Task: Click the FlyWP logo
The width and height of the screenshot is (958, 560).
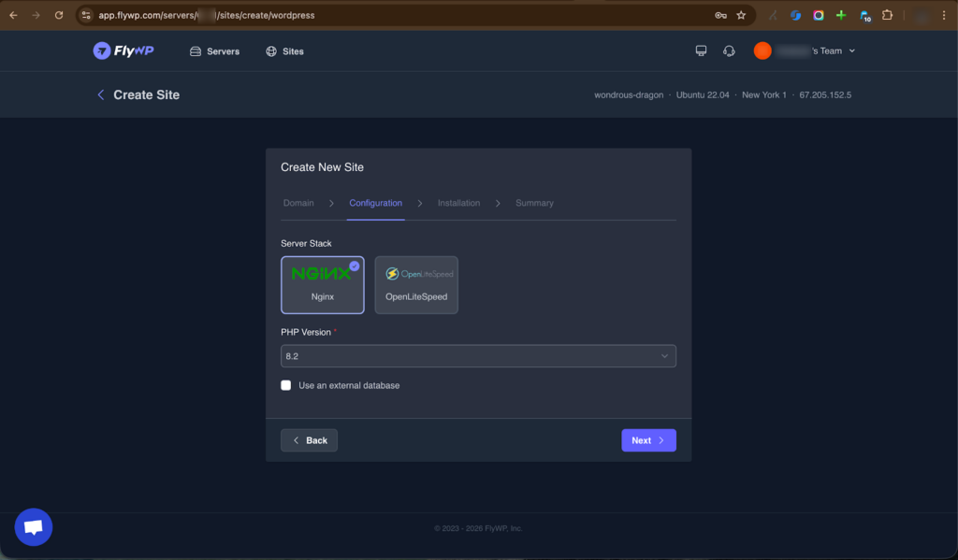Action: [123, 50]
